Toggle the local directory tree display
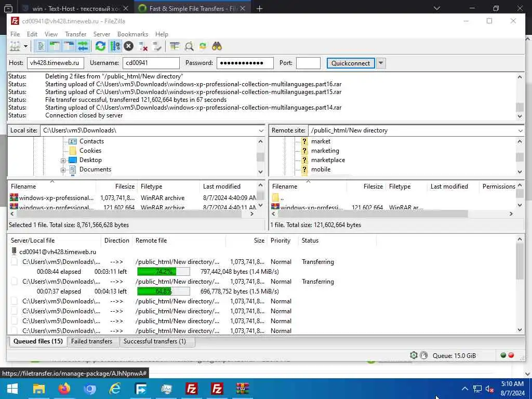Screen dimensions: 532x399 [x=55, y=46]
